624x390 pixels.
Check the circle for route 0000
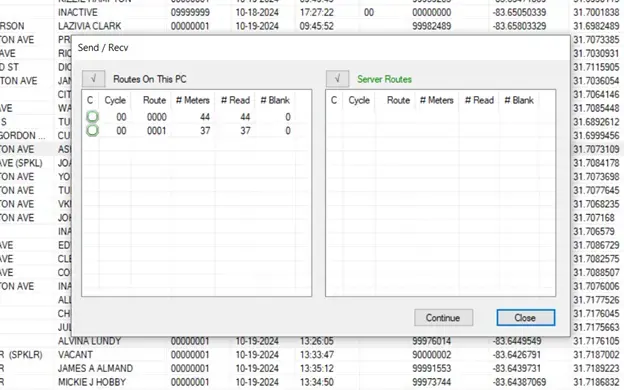(x=92, y=117)
